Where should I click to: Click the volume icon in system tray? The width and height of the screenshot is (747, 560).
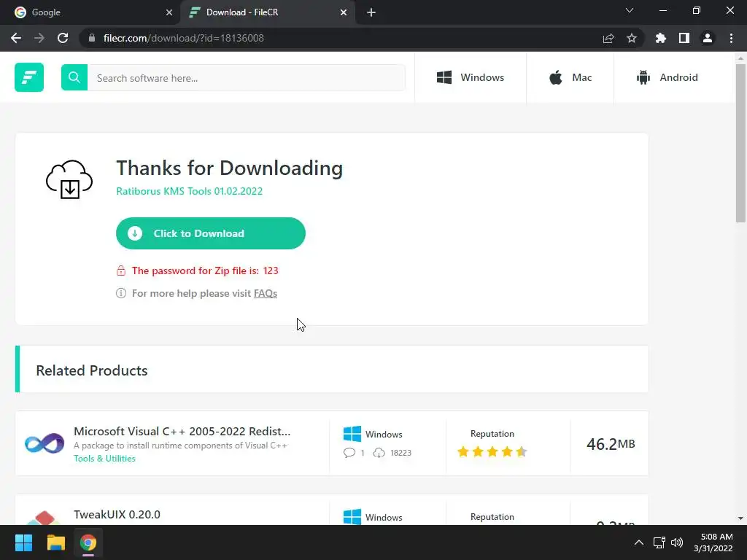tap(676, 542)
